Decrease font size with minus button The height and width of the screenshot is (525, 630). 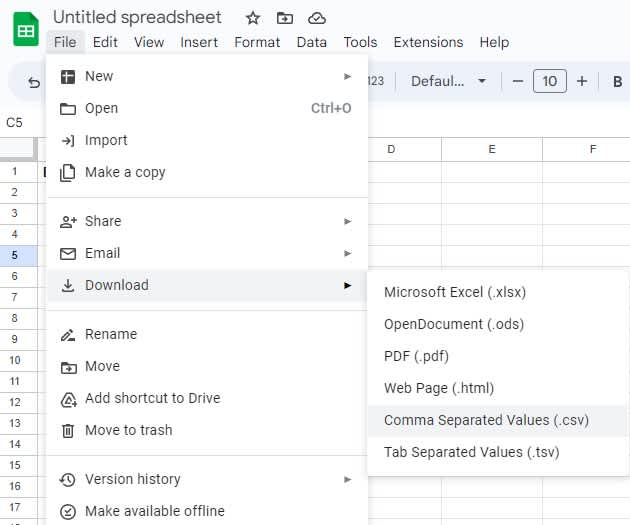(518, 82)
